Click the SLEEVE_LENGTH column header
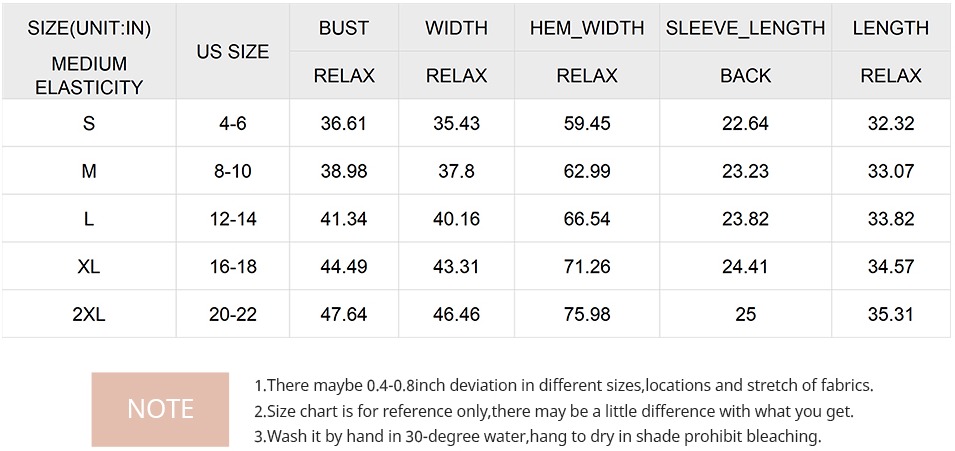The width and height of the screenshot is (955, 451). point(745,28)
